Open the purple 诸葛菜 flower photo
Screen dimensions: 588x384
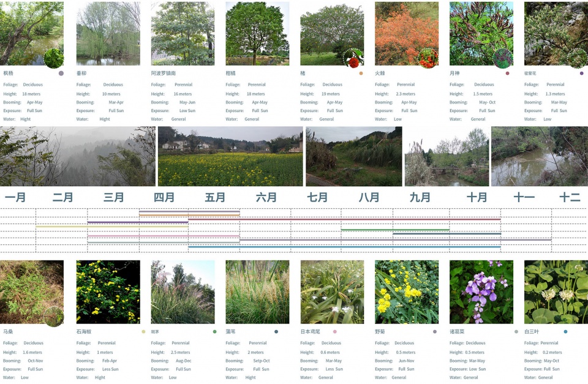coord(481,292)
